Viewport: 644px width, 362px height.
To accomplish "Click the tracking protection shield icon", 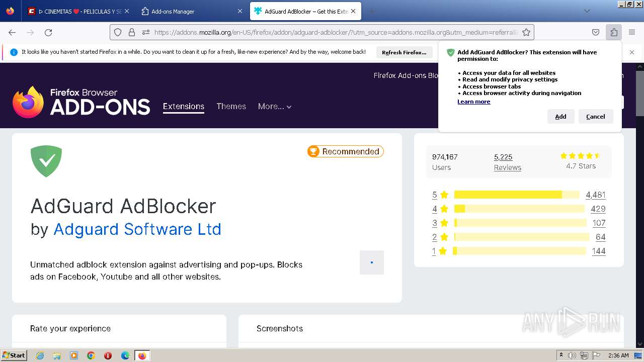I will pos(118,32).
